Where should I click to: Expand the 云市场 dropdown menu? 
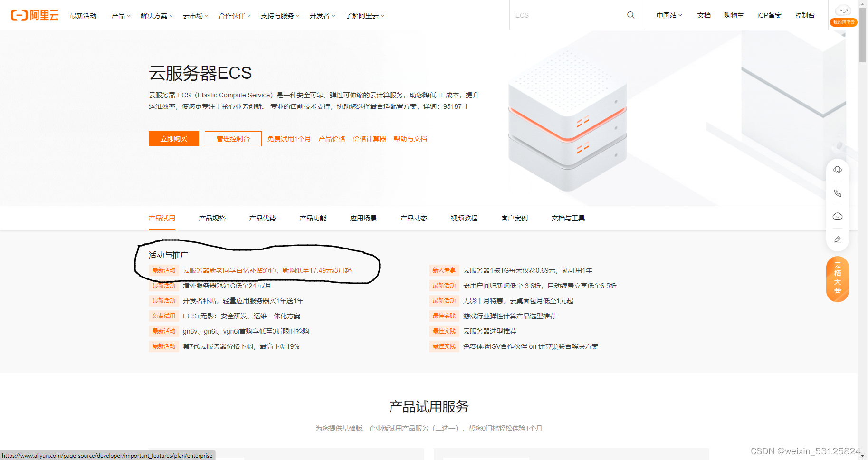(x=196, y=16)
